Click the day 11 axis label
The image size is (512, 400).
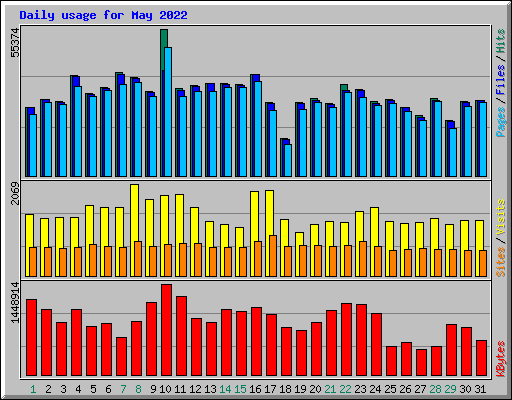tap(180, 389)
